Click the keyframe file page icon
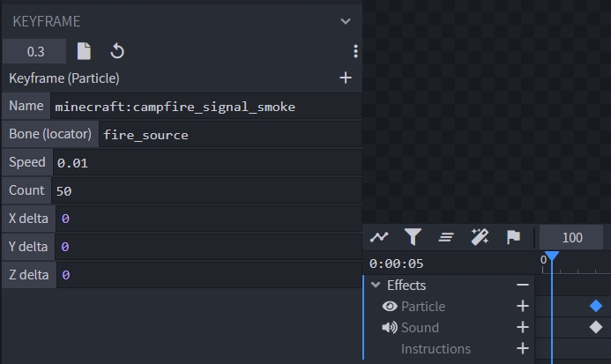The image size is (611, 364). click(84, 51)
